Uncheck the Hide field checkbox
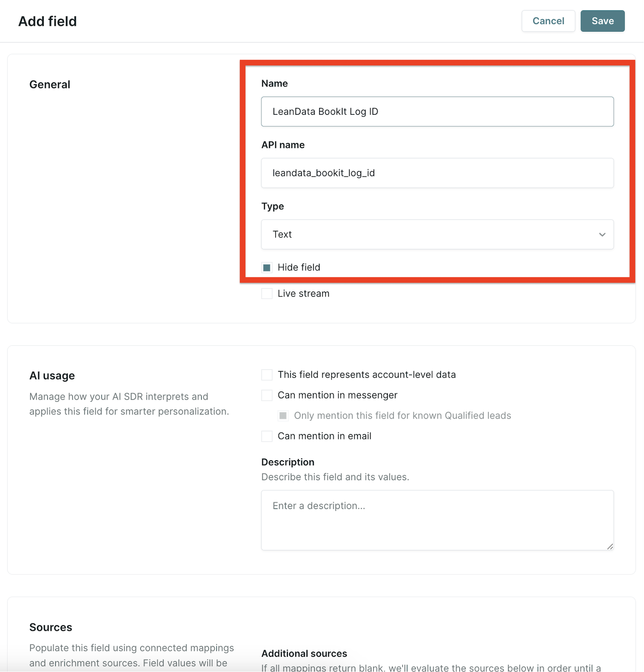The width and height of the screenshot is (644, 672). point(267,268)
